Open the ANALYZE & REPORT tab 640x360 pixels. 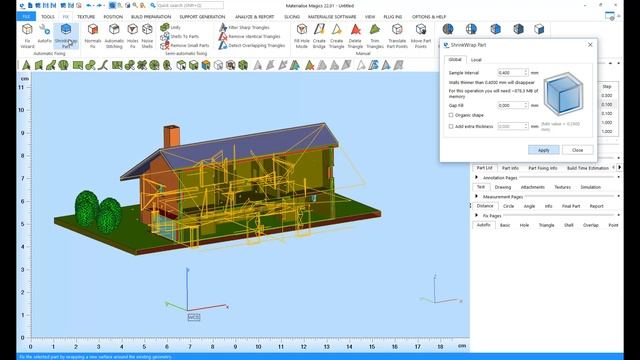tap(255, 17)
